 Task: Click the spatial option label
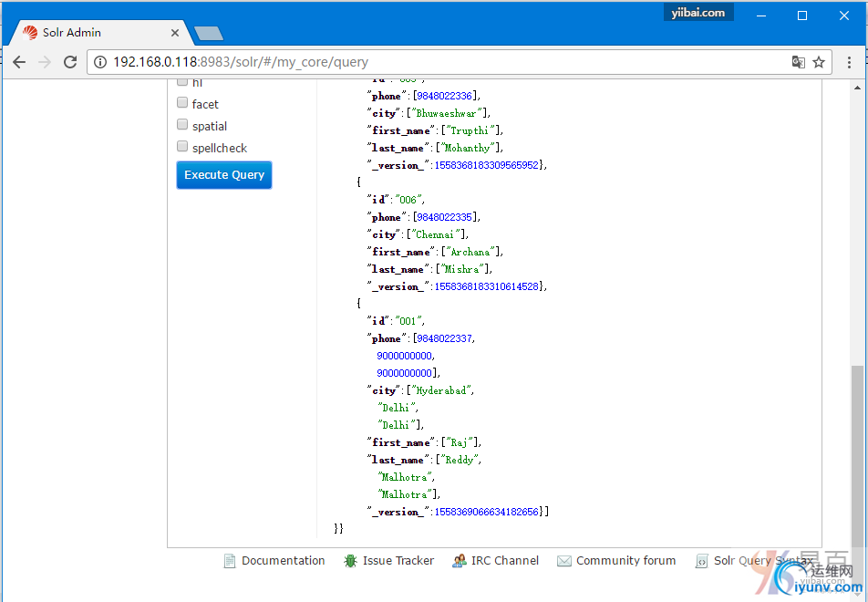(x=210, y=126)
